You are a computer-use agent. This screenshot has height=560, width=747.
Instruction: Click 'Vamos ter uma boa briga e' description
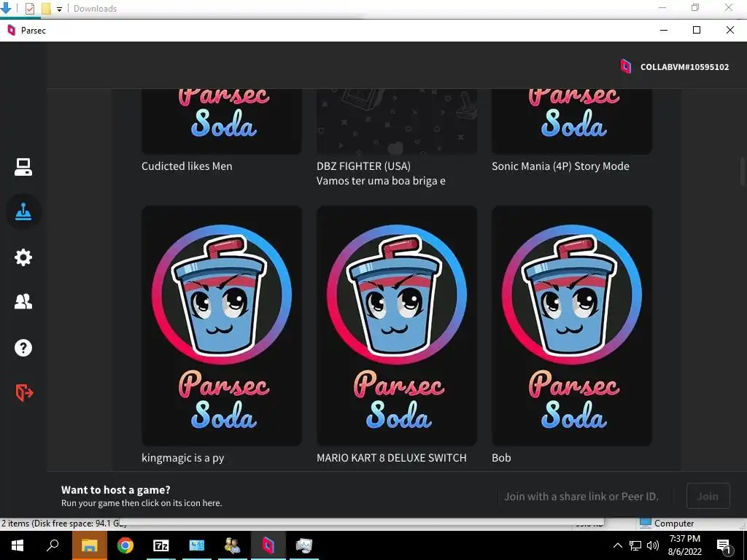point(381,181)
